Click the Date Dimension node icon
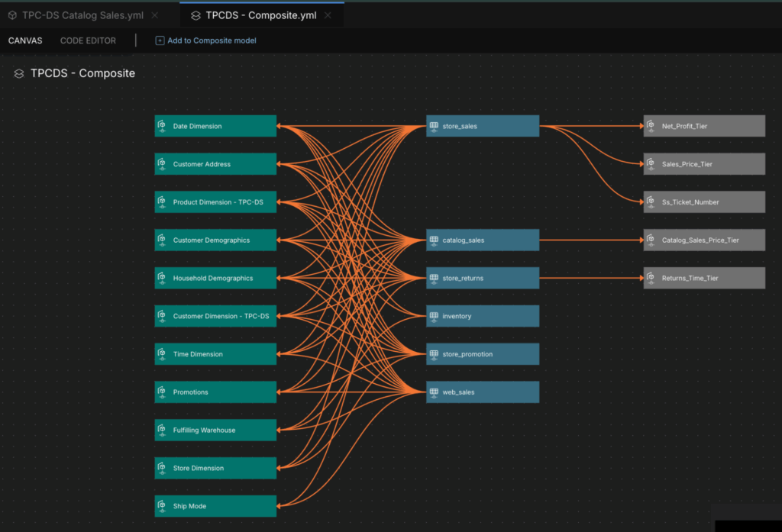The width and height of the screenshot is (782, 532). (x=162, y=126)
